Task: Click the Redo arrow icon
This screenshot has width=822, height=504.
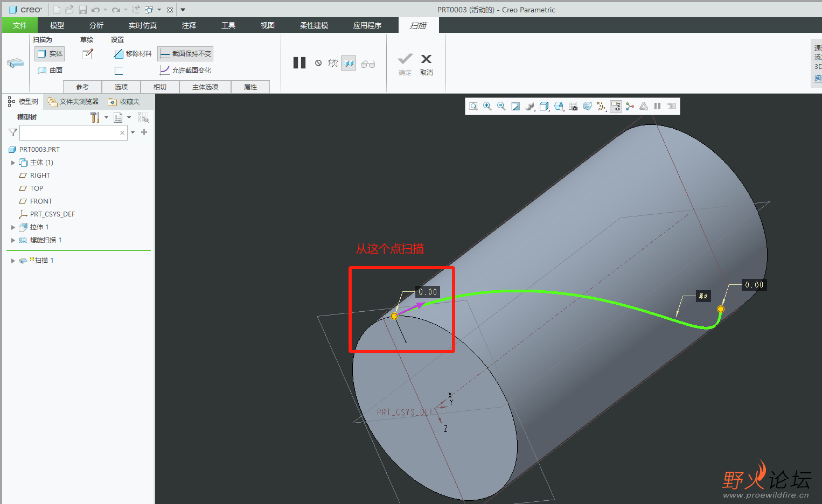Action: point(116,10)
